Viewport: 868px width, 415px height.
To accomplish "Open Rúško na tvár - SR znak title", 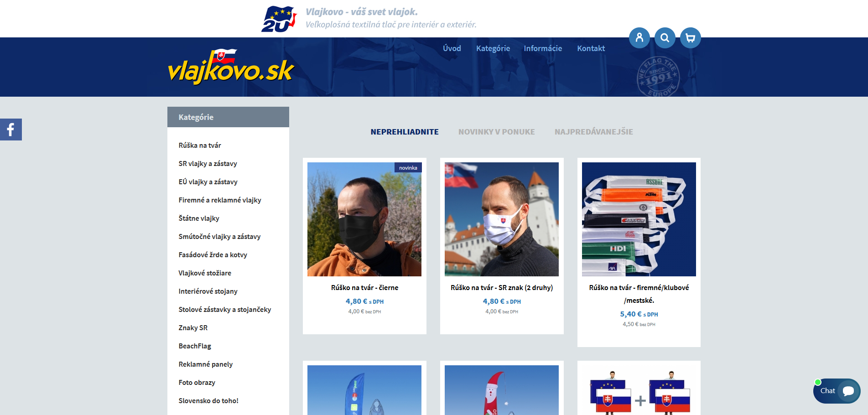I will (x=502, y=288).
